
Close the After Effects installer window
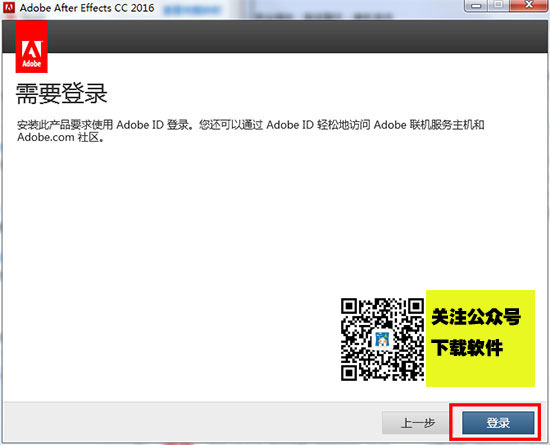[x=529, y=5]
